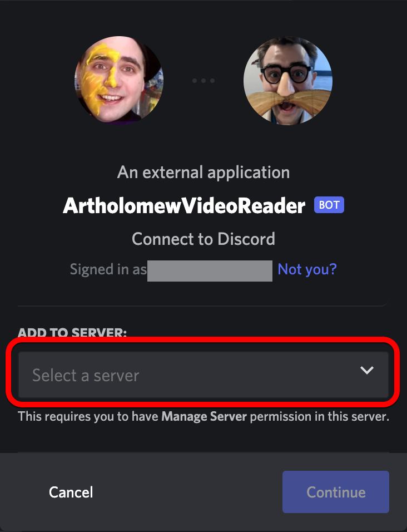Click the 'ADD TO SERVER:' label
The width and height of the screenshot is (407, 532).
pos(72,333)
